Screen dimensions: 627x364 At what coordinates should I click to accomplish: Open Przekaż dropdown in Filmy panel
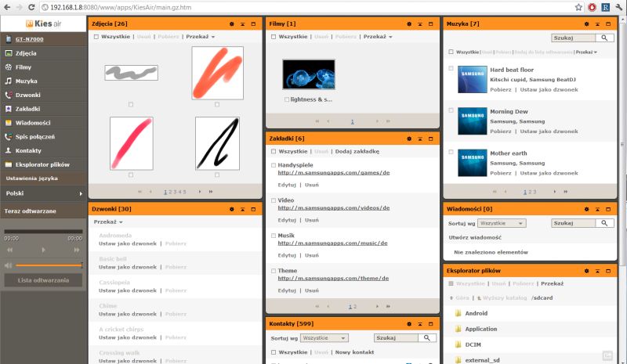pos(378,37)
